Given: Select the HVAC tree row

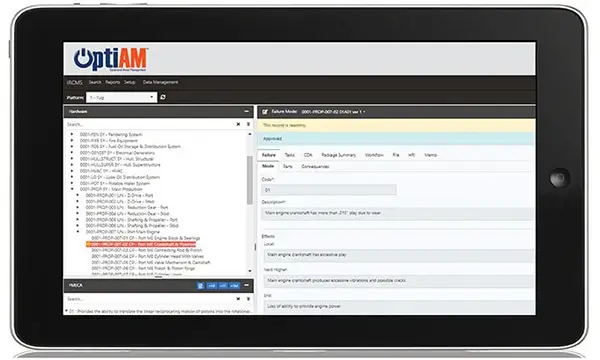Looking at the screenshot, I should point(101,171).
